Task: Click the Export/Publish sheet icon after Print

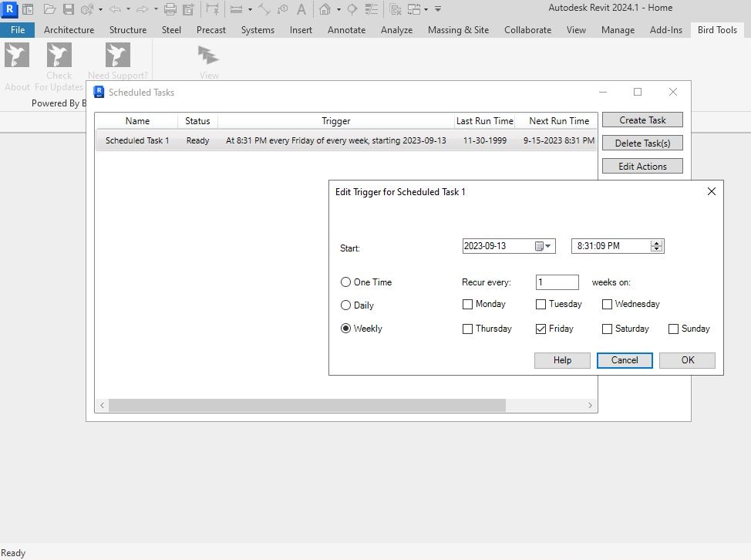Action: (x=188, y=9)
